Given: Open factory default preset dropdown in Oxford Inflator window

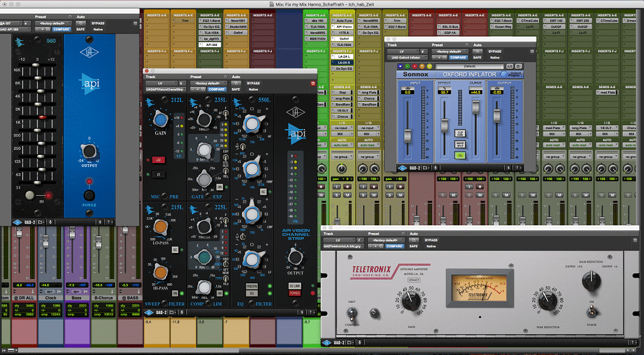Looking at the screenshot, I should click(450, 52).
